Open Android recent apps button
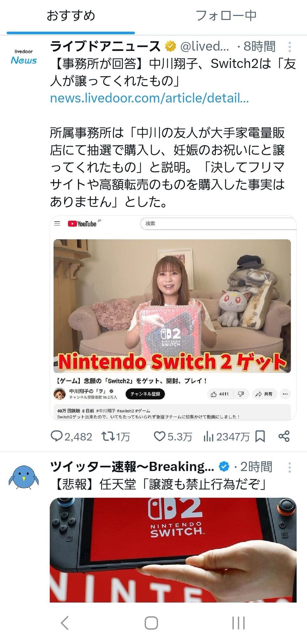This screenshot has width=307, height=644. coord(238,623)
